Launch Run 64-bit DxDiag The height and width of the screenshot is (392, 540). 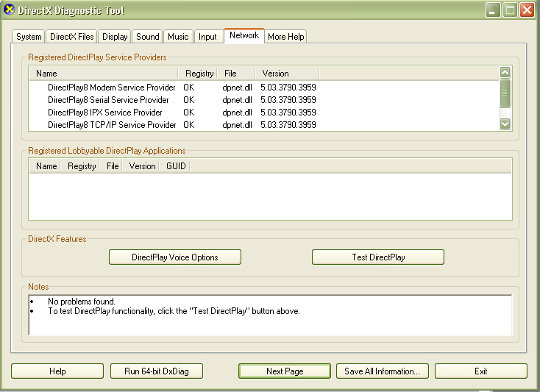click(157, 371)
